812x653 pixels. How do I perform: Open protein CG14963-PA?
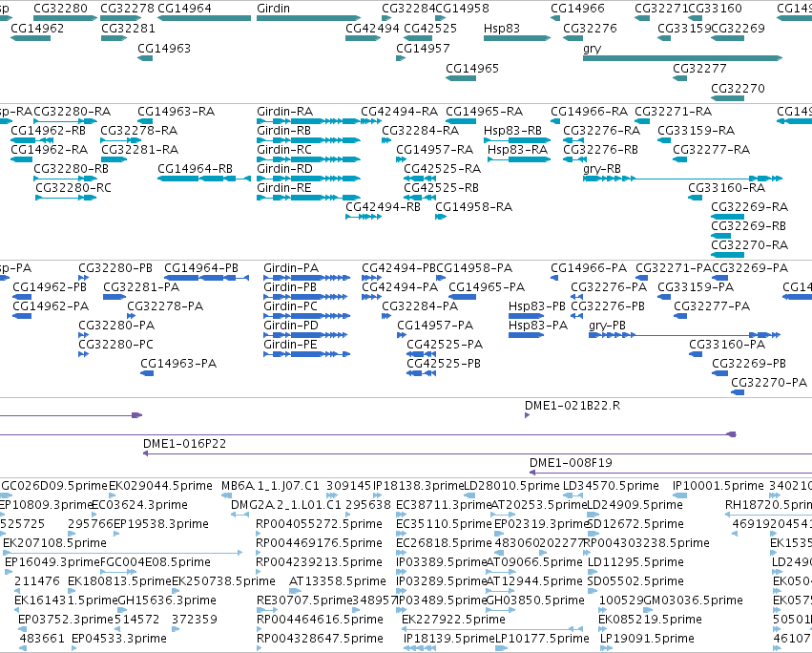(178, 364)
